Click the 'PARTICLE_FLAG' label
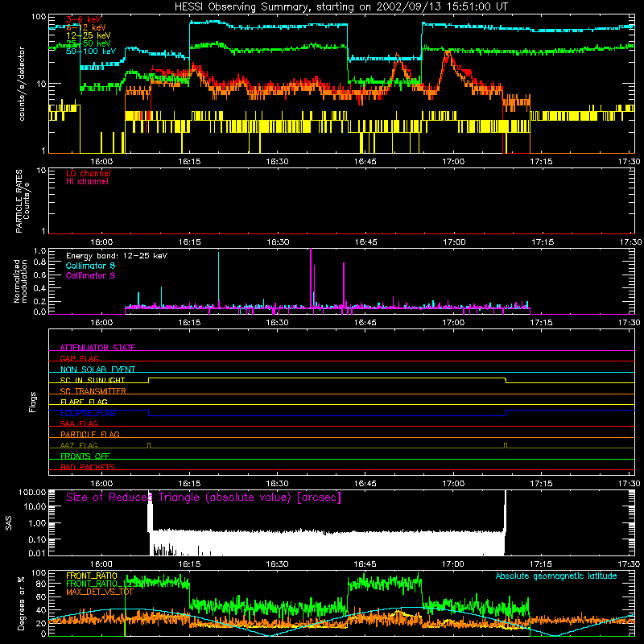 click(90, 434)
